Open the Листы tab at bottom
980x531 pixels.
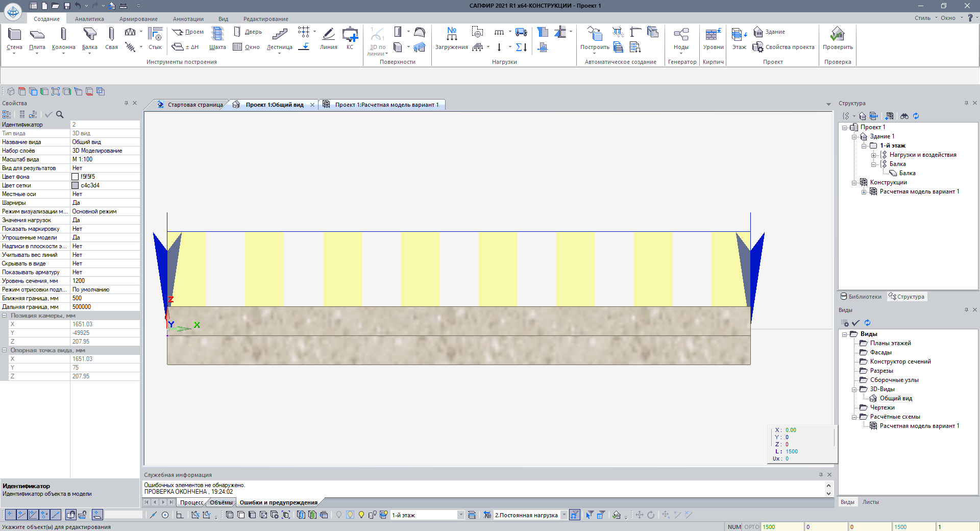870,502
